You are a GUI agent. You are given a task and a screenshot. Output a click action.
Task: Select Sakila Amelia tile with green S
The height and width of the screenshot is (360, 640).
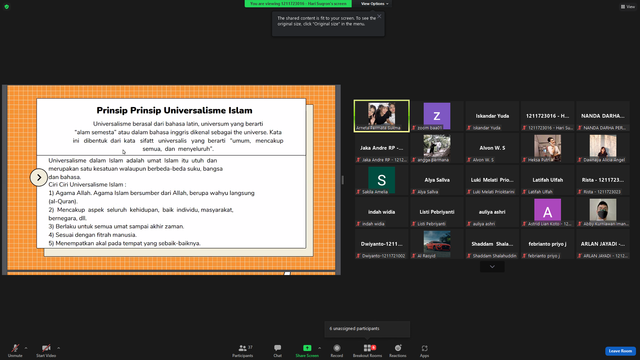click(x=382, y=180)
